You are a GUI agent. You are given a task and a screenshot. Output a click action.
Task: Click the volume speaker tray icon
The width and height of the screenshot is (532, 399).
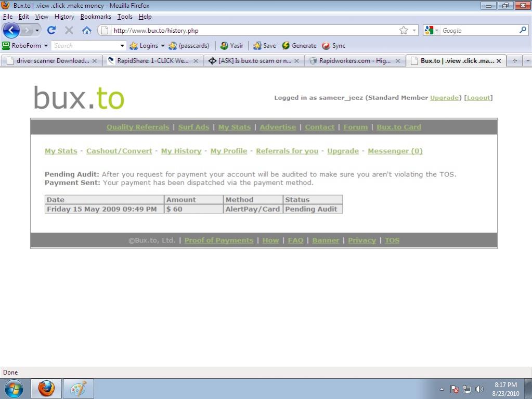pyautogui.click(x=479, y=389)
